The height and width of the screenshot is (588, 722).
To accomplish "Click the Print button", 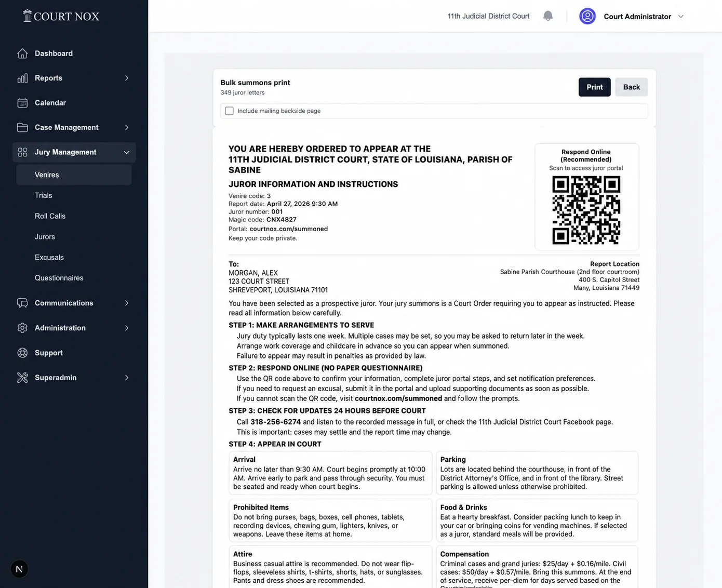I will coord(595,87).
